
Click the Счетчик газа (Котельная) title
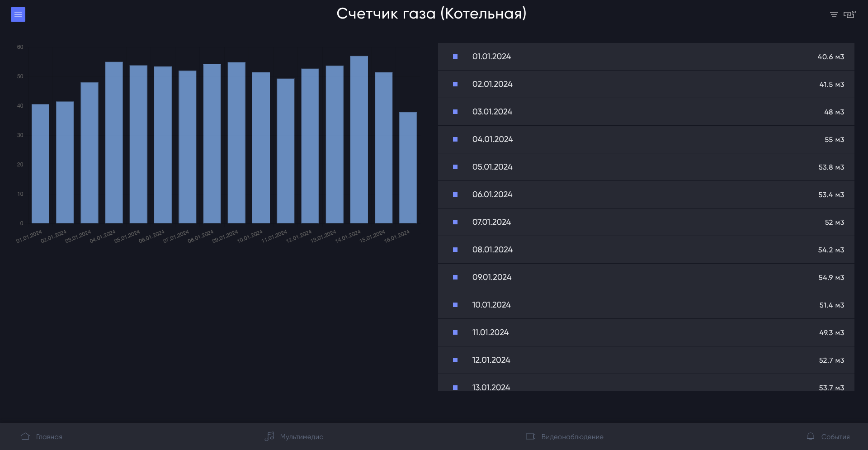432,14
